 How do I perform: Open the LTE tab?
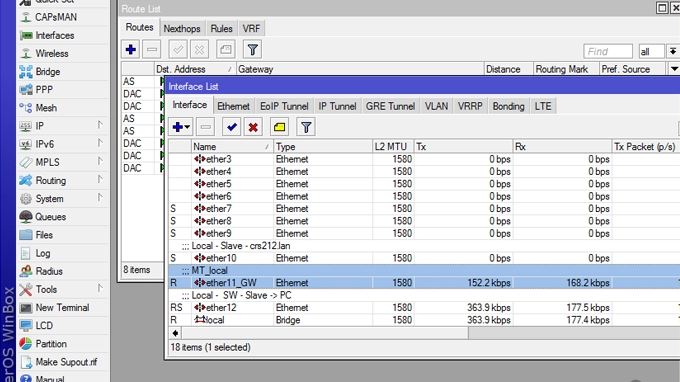543,106
